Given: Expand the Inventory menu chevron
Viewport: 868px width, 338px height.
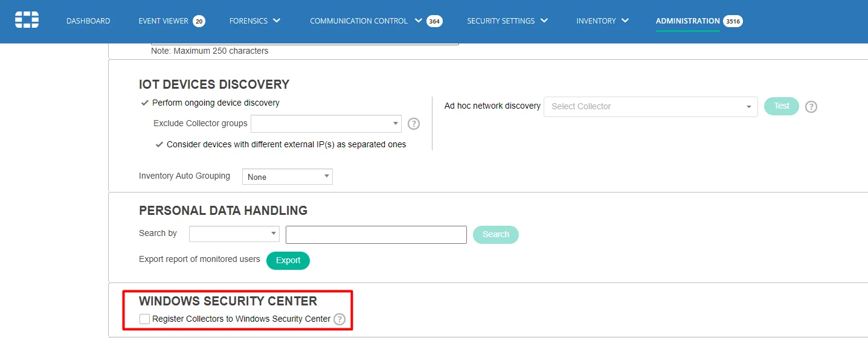Looking at the screenshot, I should (625, 21).
